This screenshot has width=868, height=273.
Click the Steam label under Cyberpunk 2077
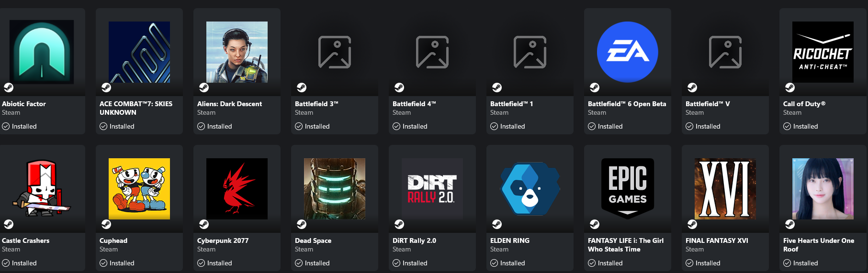click(x=206, y=249)
